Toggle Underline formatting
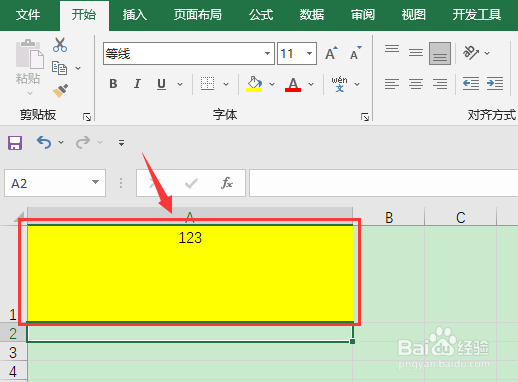The width and height of the screenshot is (518, 382). point(161,84)
